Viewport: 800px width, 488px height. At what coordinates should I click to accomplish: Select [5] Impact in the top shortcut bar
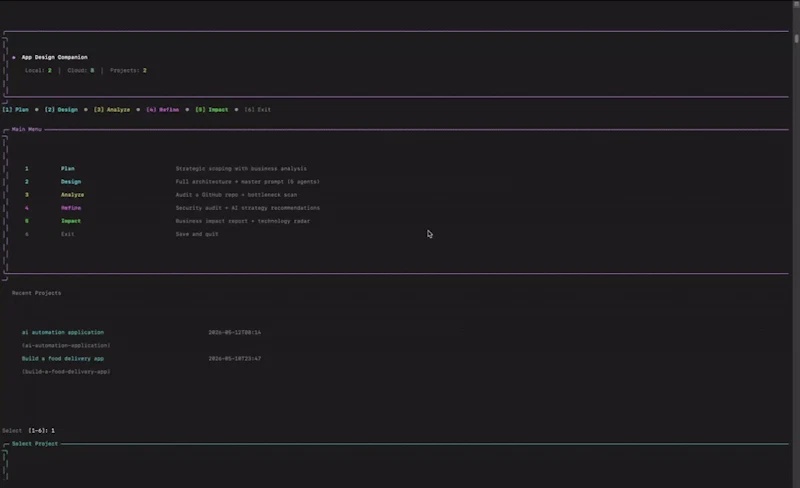(x=212, y=110)
